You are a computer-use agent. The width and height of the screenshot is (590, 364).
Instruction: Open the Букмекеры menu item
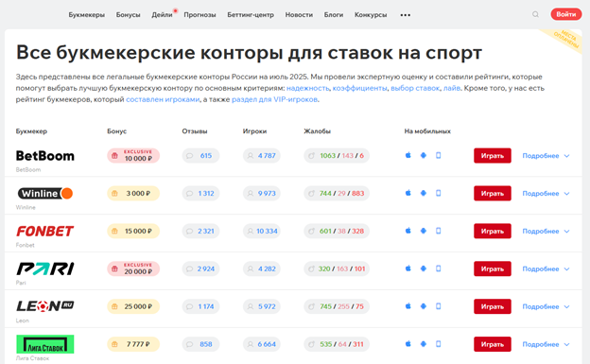click(87, 15)
